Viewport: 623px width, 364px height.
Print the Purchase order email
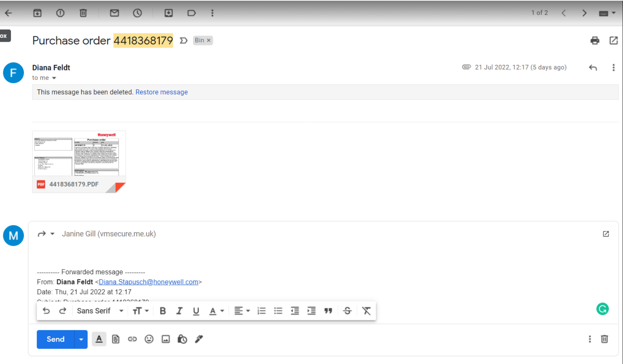pyautogui.click(x=595, y=41)
